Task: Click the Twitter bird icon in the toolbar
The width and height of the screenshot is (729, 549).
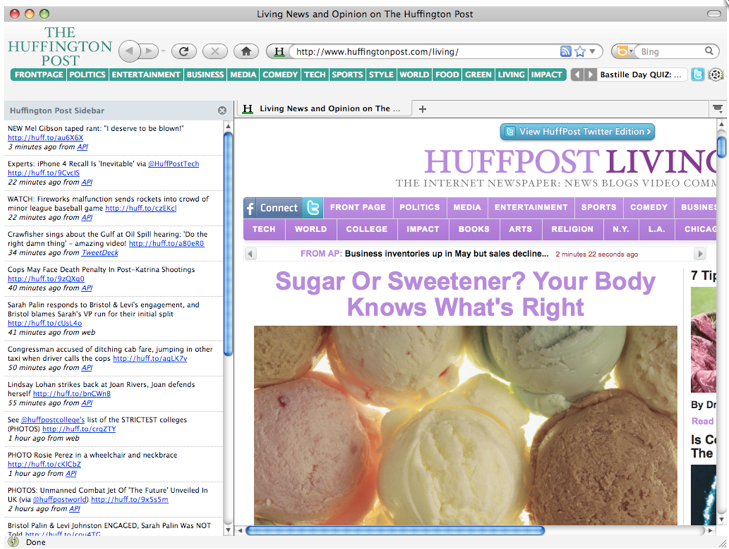Action: (697, 74)
